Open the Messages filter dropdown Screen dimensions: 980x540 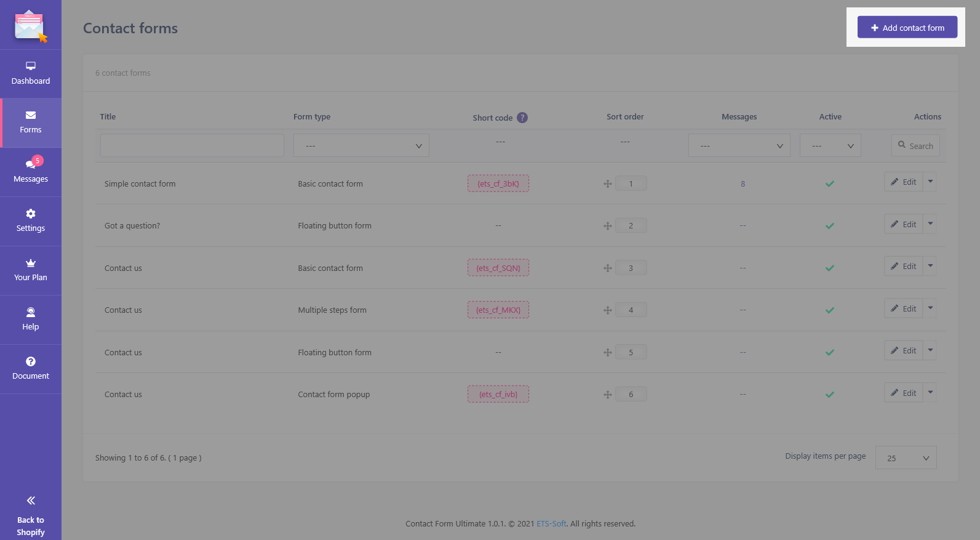click(739, 145)
